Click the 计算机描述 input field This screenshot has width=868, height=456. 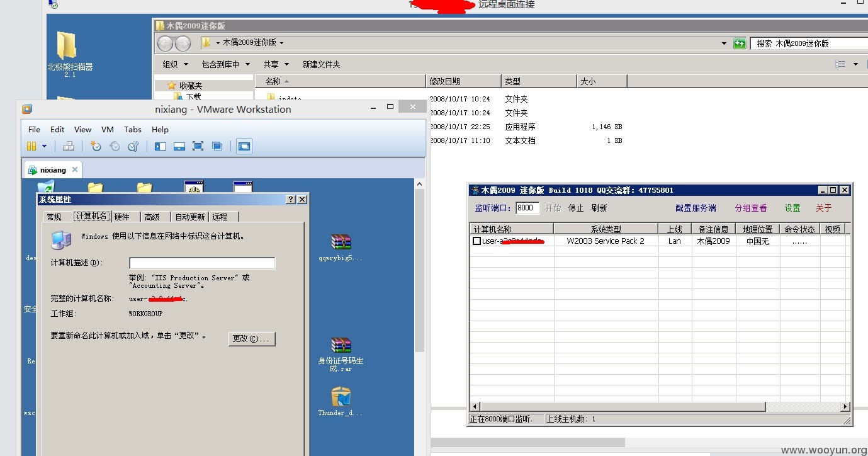tap(202, 263)
